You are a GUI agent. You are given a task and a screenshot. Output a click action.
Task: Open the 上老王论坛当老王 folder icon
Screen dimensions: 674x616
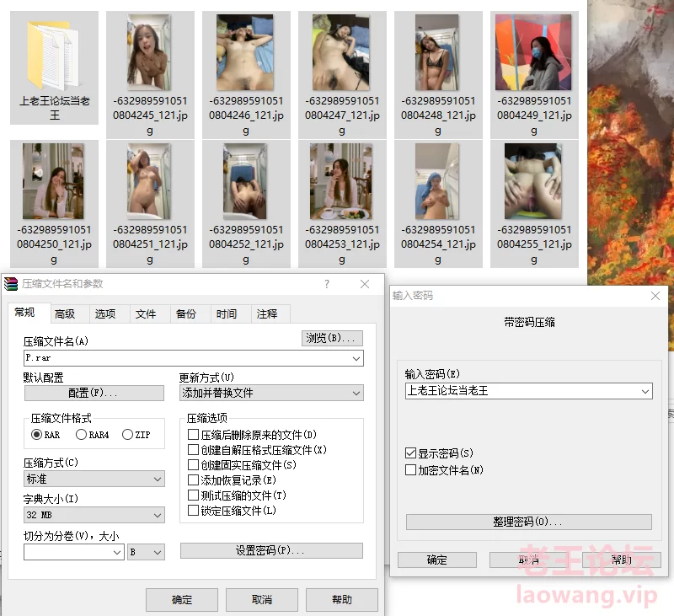coord(53,54)
